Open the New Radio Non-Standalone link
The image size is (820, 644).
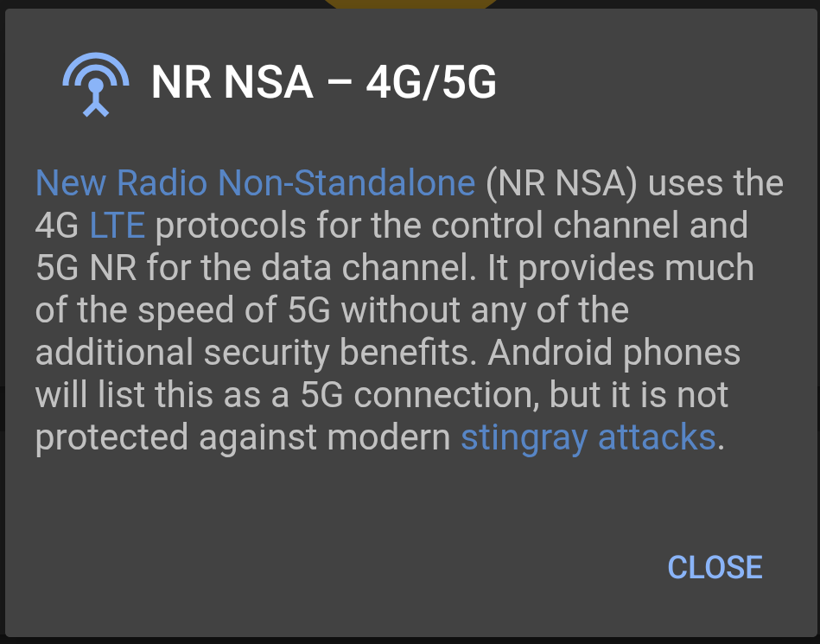click(255, 183)
